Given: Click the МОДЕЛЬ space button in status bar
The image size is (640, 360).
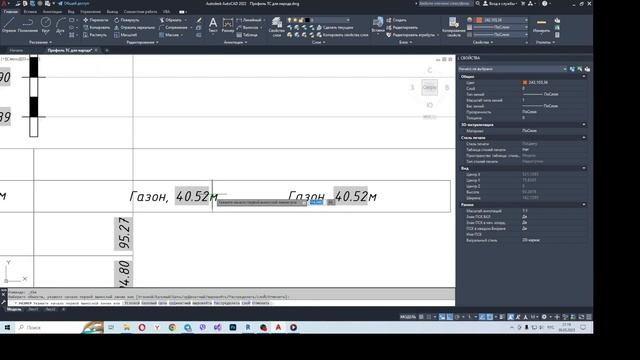Looking at the screenshot, I should click(408, 317).
